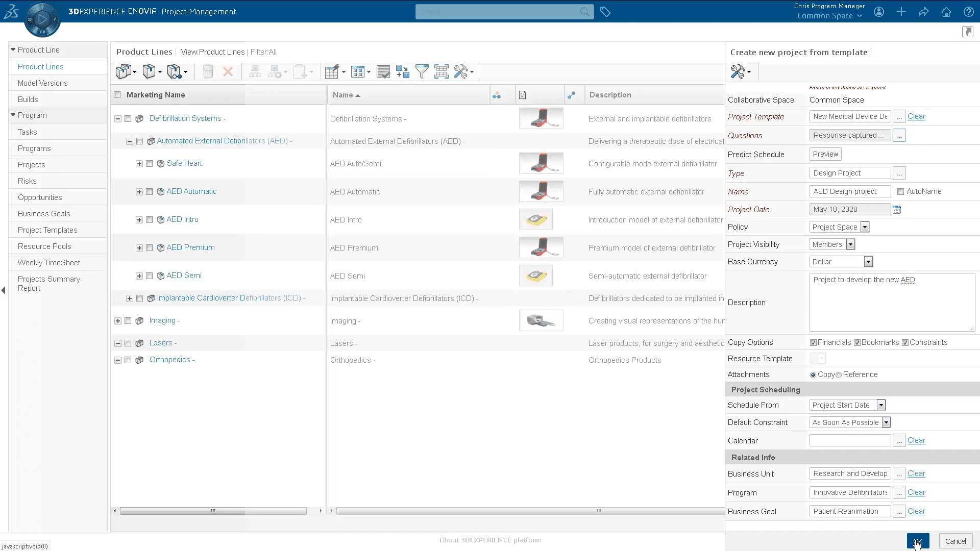
Task: Open the Project Templates sidebar section
Action: coord(47,230)
